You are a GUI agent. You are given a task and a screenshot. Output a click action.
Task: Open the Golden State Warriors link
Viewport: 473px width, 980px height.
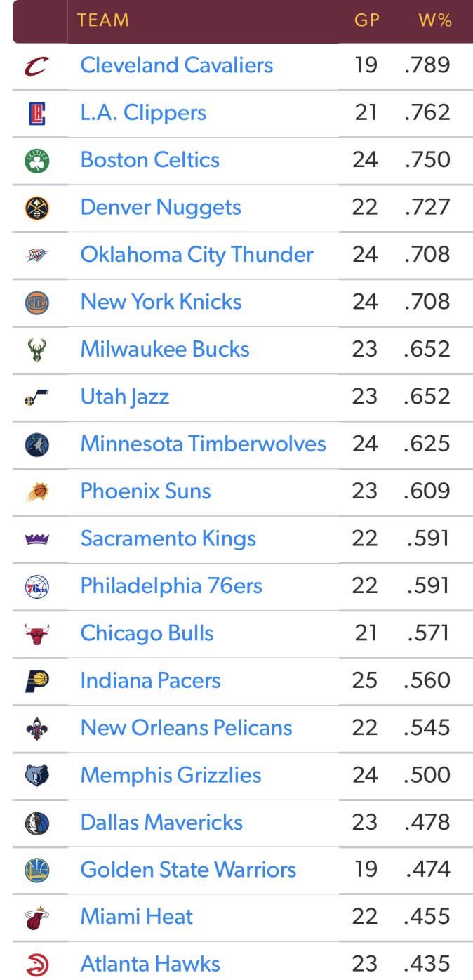click(188, 870)
